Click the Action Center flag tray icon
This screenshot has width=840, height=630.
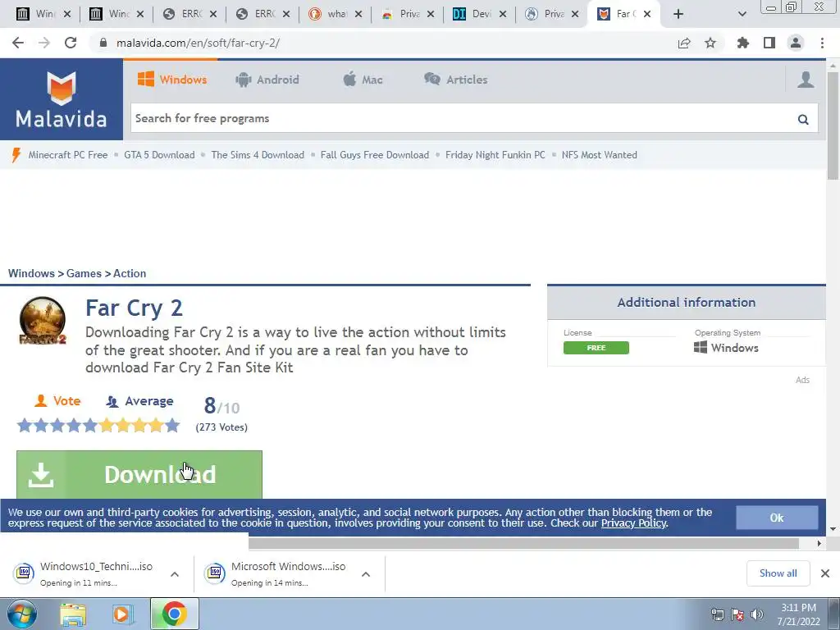[737, 614]
